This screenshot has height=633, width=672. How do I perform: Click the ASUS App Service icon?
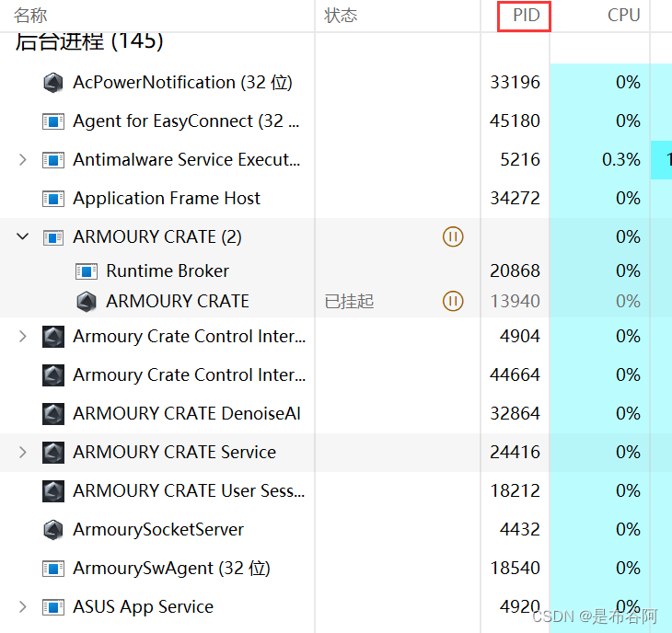pos(53,607)
